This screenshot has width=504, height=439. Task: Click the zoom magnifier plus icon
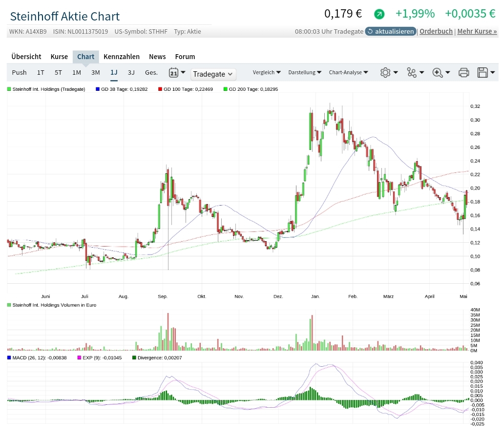[438, 72]
